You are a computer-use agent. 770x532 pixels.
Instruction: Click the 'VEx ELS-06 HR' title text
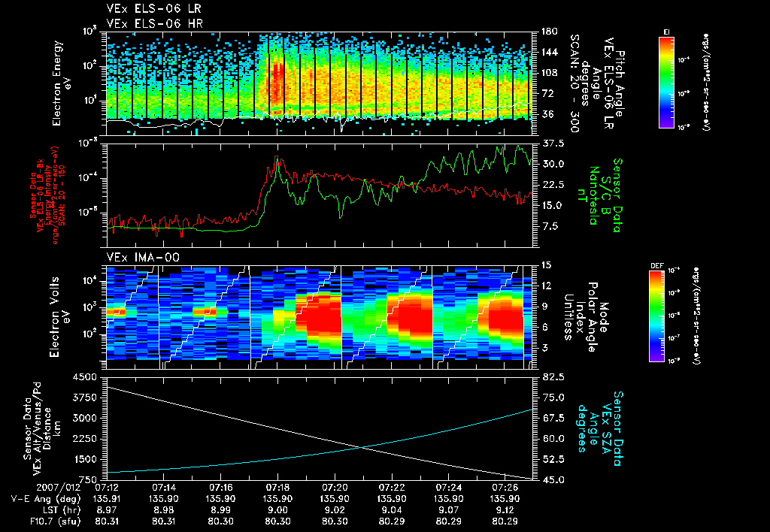tap(155, 23)
